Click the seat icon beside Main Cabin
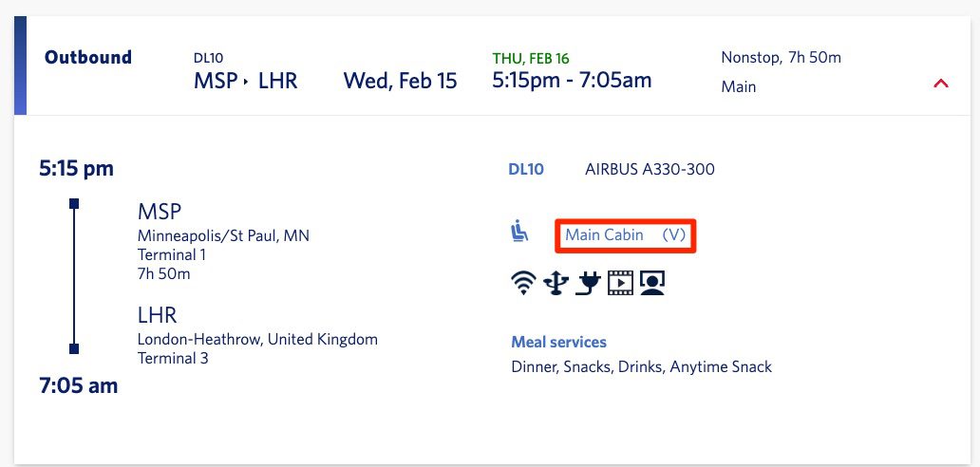This screenshot has height=467, width=980. tap(519, 233)
